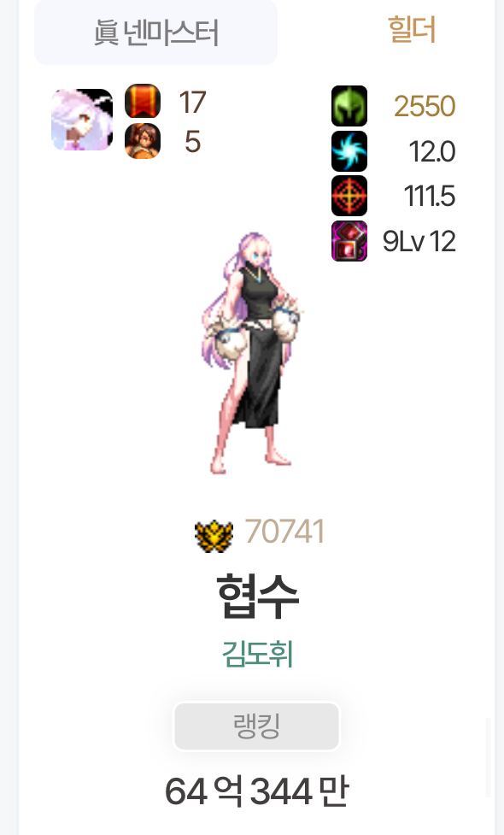Click the brown-haired avatar icon beside 5

click(143, 141)
